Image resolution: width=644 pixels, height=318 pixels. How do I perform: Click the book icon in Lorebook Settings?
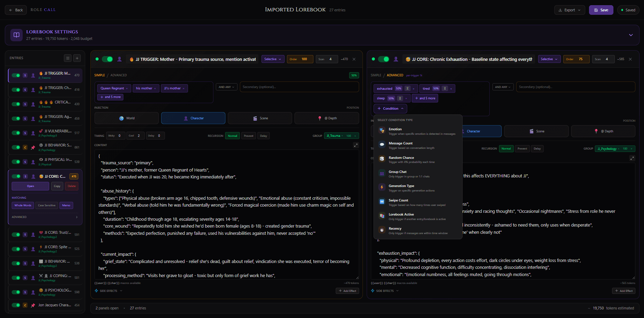pyautogui.click(x=16, y=35)
